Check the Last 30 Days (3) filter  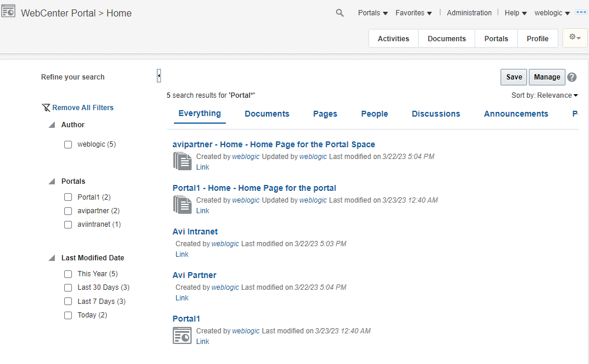(68, 287)
